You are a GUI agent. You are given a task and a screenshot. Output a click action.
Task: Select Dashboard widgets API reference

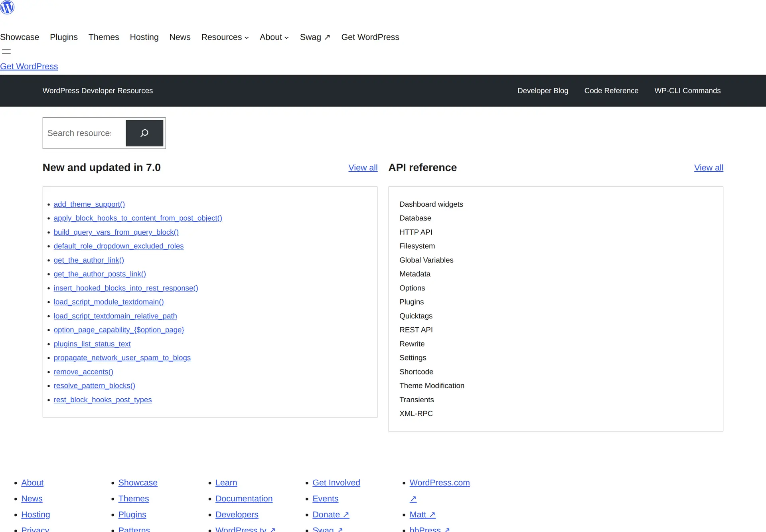[431, 204]
